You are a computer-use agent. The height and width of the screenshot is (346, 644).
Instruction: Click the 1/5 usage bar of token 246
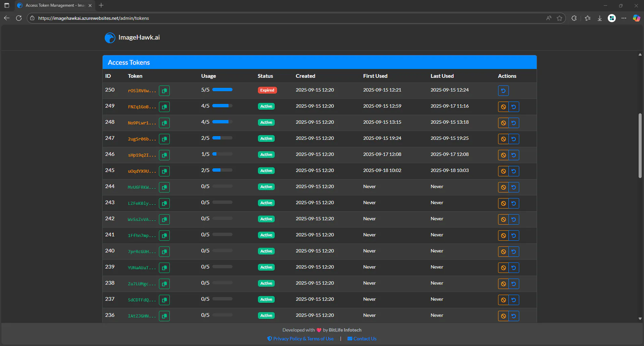tap(222, 154)
